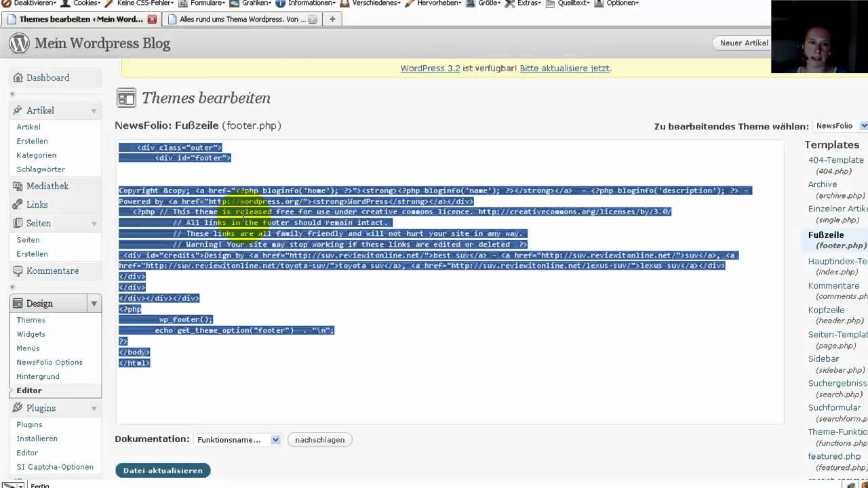Open the Seiten section heading
Viewport: 868px width, 488px height.
[x=39, y=223]
